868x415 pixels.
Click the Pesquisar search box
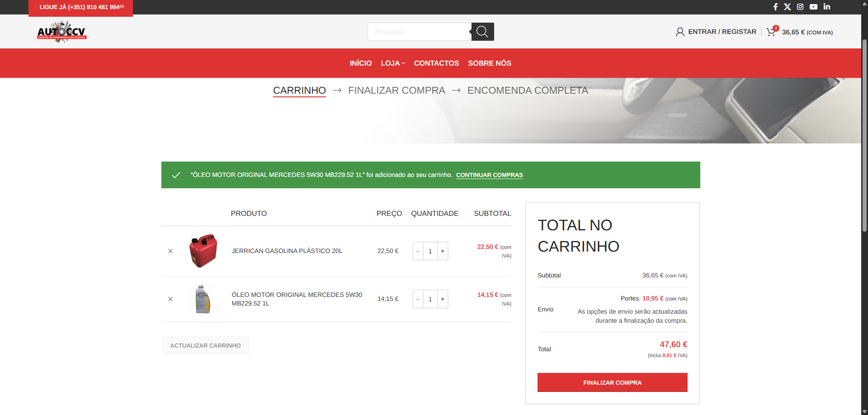pyautogui.click(x=420, y=32)
